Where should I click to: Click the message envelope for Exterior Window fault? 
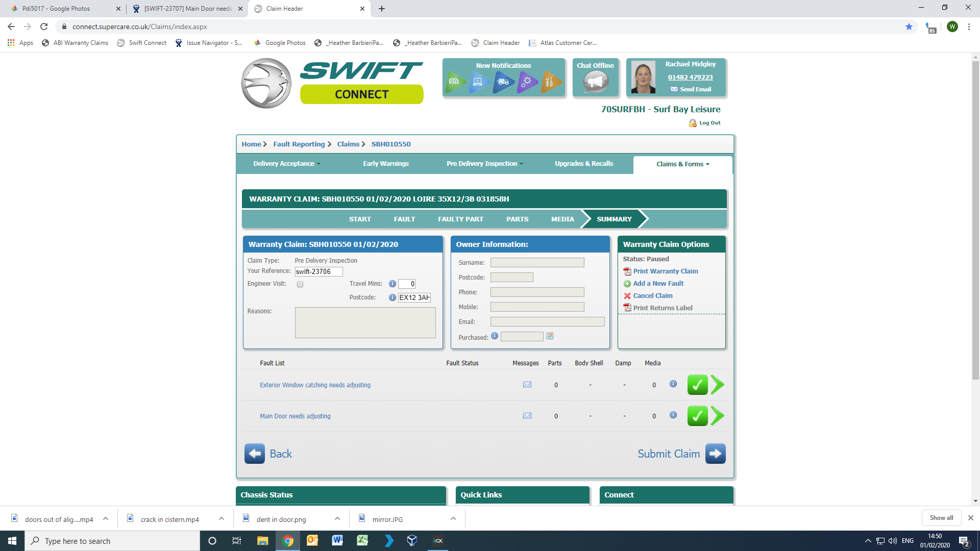click(527, 385)
